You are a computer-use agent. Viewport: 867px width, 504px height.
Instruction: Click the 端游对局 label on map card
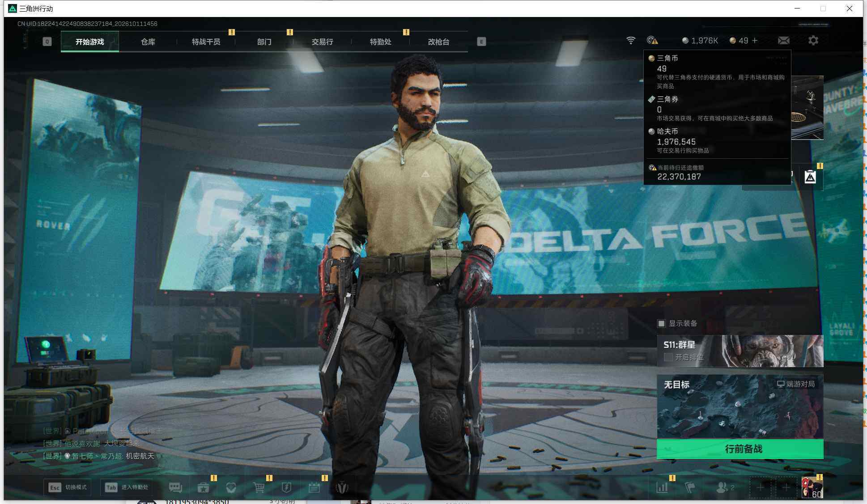(x=796, y=384)
